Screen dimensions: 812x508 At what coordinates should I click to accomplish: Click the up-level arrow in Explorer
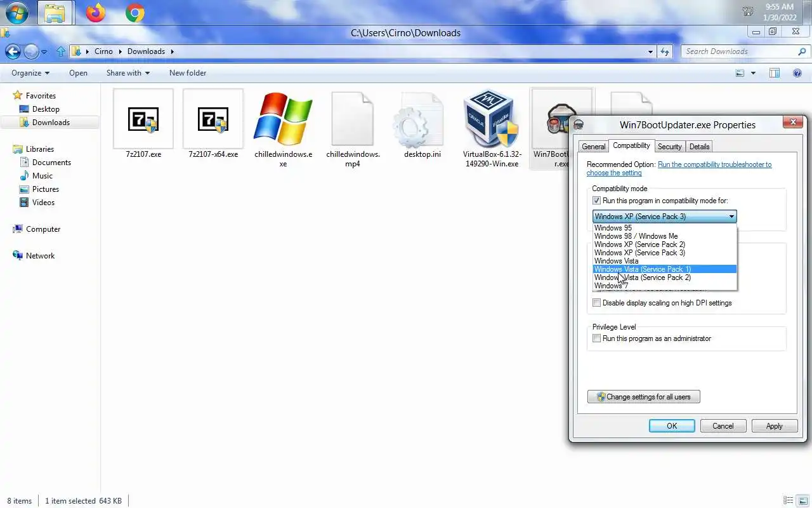(61, 51)
